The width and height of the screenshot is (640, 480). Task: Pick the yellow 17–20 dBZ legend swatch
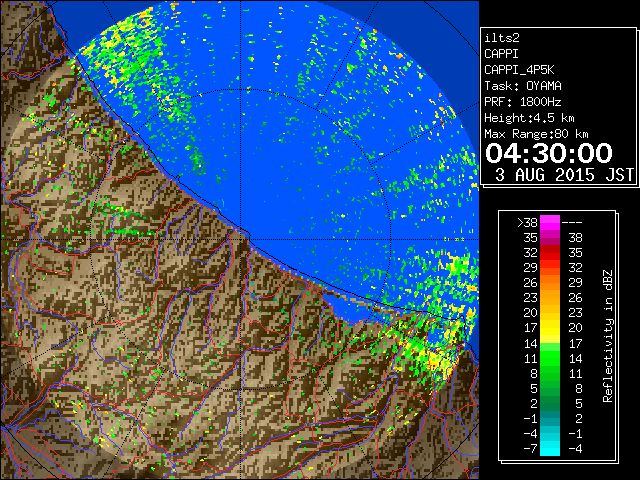[x=550, y=328]
